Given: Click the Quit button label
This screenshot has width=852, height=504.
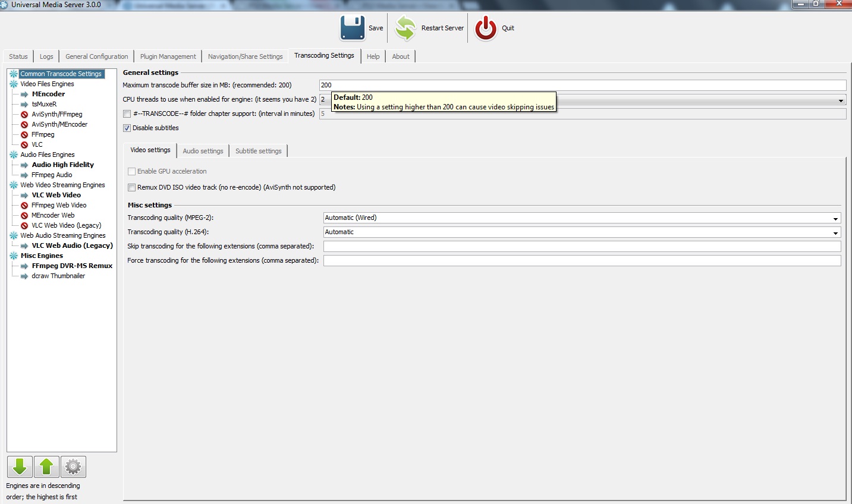Looking at the screenshot, I should click(x=508, y=28).
